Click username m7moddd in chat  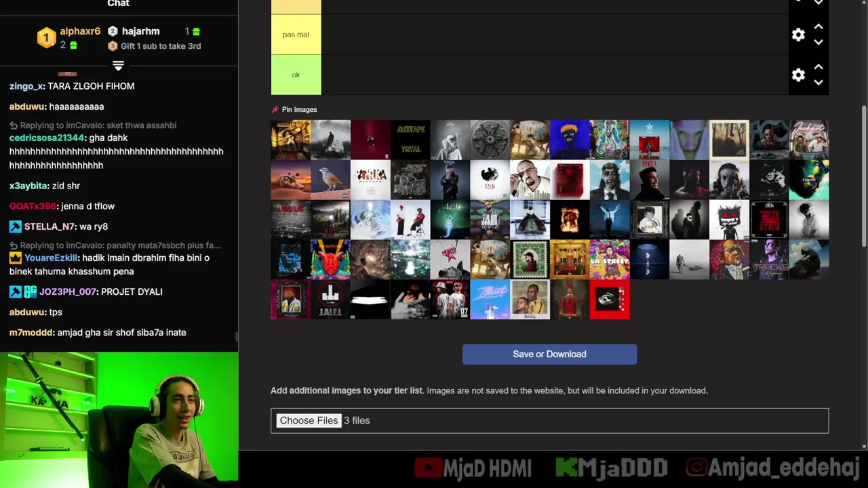coord(31,332)
